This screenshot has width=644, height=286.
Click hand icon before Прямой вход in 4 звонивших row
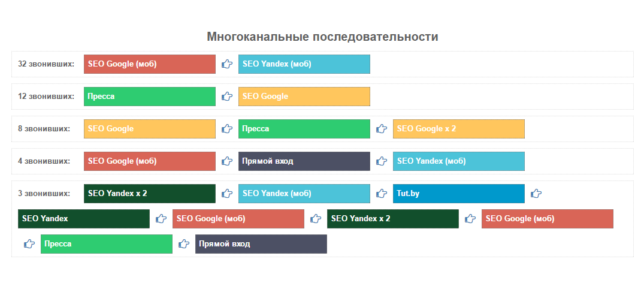coord(226,161)
